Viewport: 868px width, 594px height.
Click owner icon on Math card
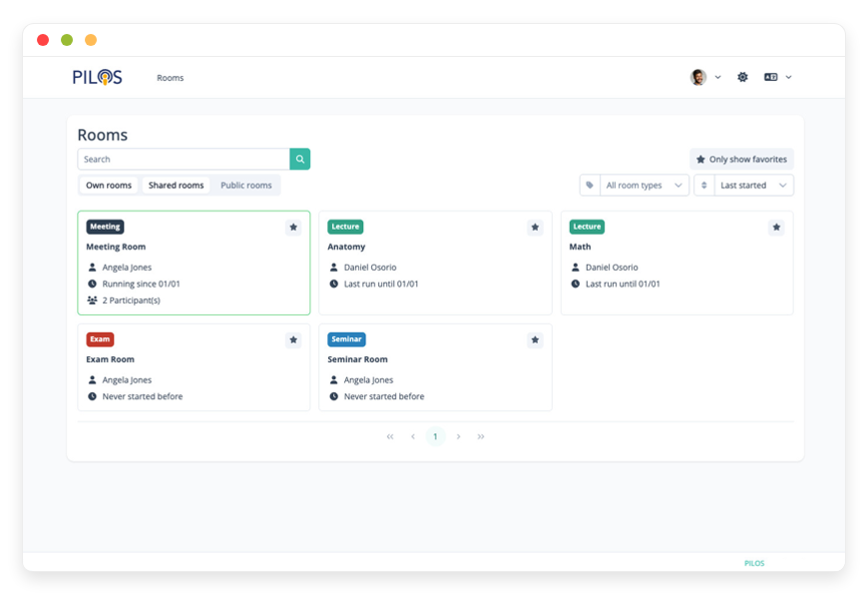pos(576,268)
